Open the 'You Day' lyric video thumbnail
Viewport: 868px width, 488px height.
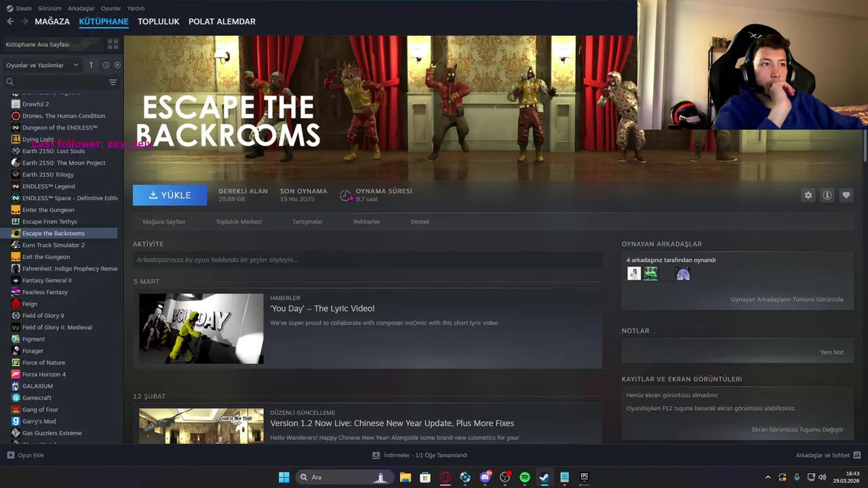[201, 329]
